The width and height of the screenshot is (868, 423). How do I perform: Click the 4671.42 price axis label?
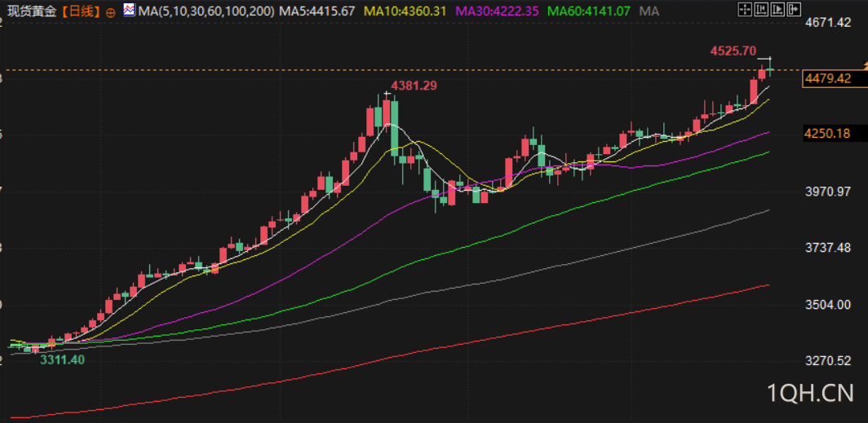point(828,23)
